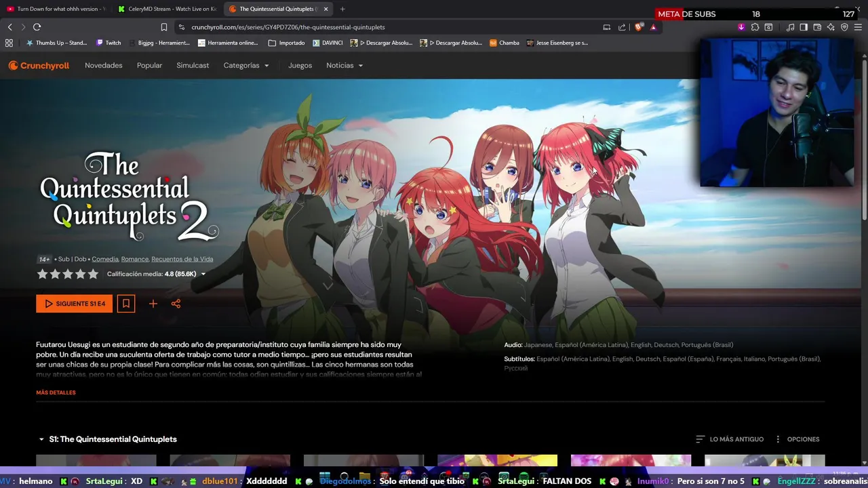Click MÁS DETALLES link
Image resolution: width=868 pixels, height=488 pixels.
(56, 392)
